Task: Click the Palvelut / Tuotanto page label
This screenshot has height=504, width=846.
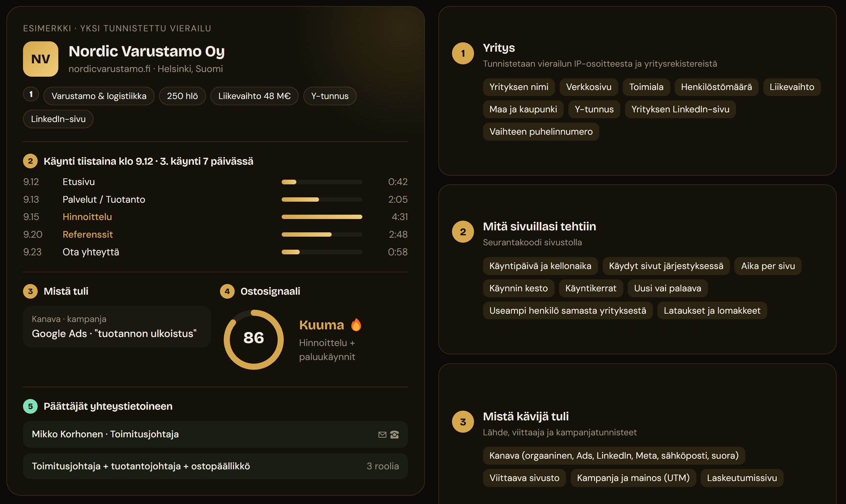Action: pos(104,200)
